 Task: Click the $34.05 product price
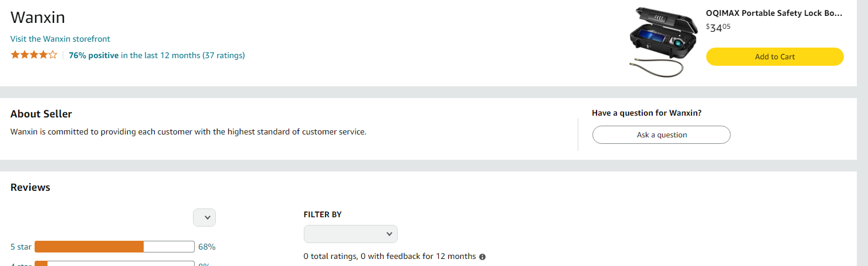[718, 28]
